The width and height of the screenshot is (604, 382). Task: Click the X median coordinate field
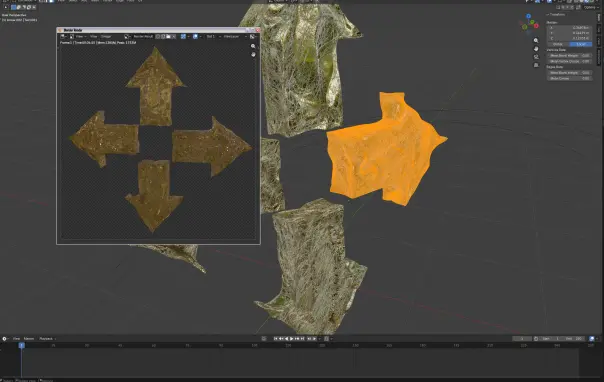pos(570,28)
